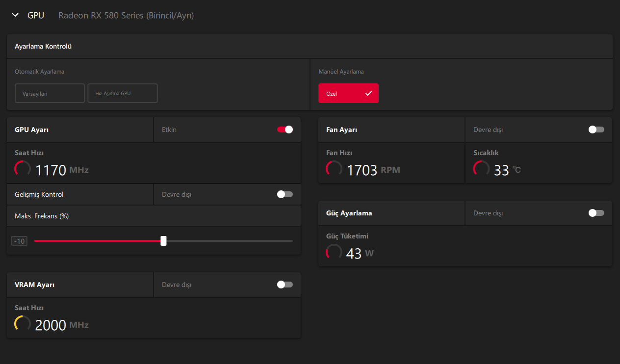Click the checkmark on the Özel button

pos(368,93)
